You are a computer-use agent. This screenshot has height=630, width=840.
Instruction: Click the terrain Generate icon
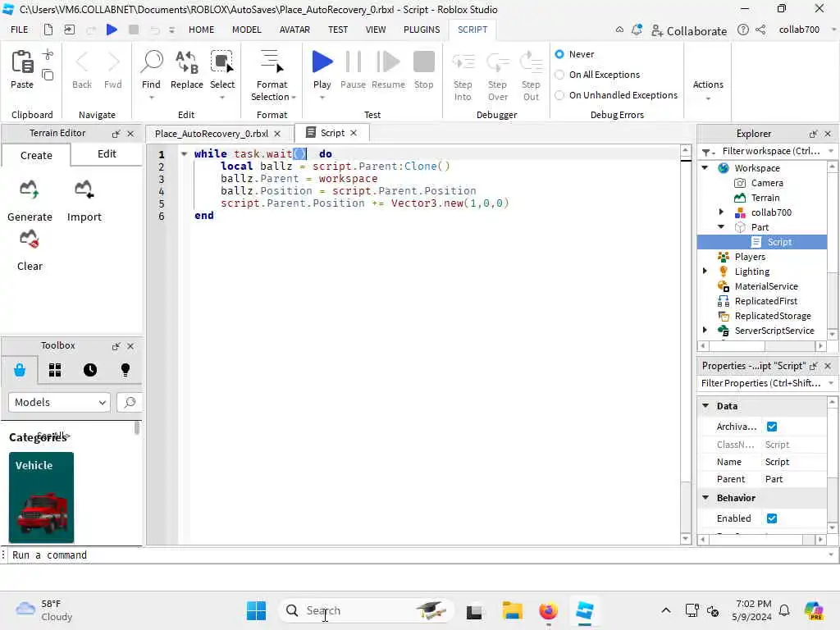pyautogui.click(x=30, y=190)
